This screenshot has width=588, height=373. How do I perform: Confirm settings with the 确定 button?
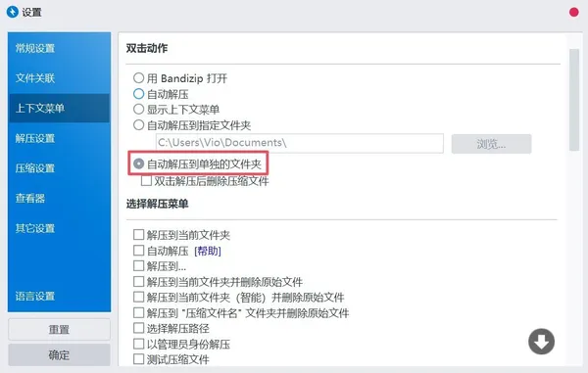(59, 355)
